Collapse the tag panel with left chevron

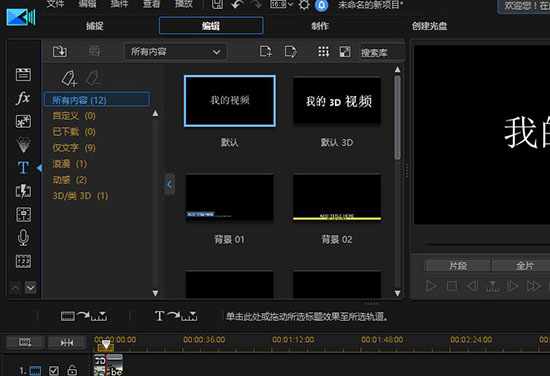(x=170, y=184)
